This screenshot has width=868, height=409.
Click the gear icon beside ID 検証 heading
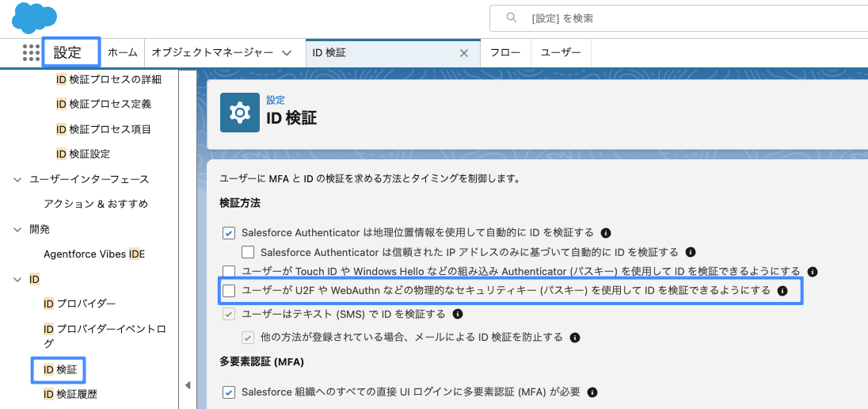click(240, 113)
